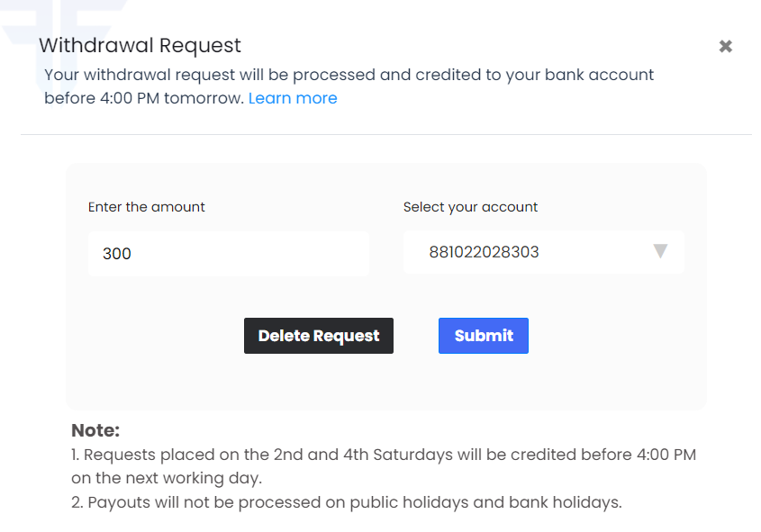Viewport: 761px width, 532px height.
Task: Click the public holidays payout note
Action: pos(347,502)
